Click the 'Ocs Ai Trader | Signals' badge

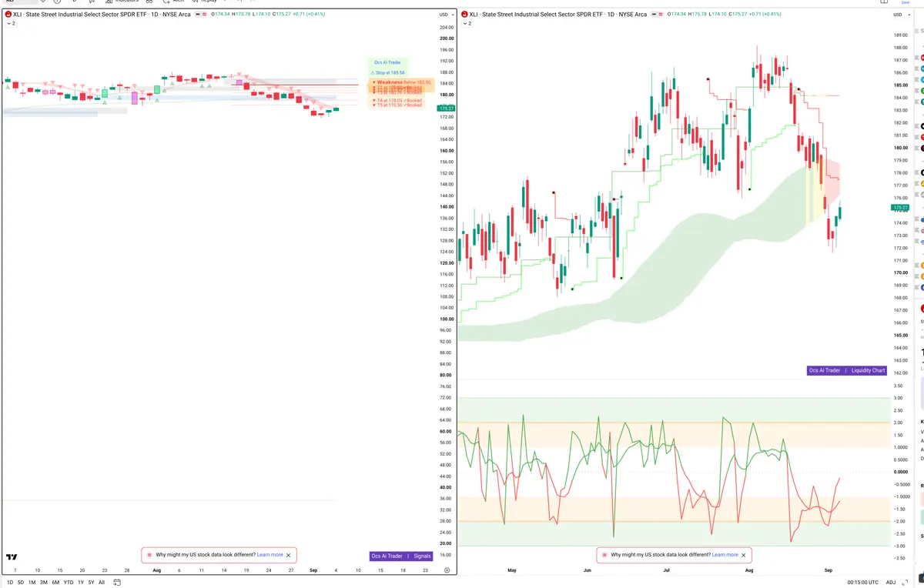pos(401,556)
